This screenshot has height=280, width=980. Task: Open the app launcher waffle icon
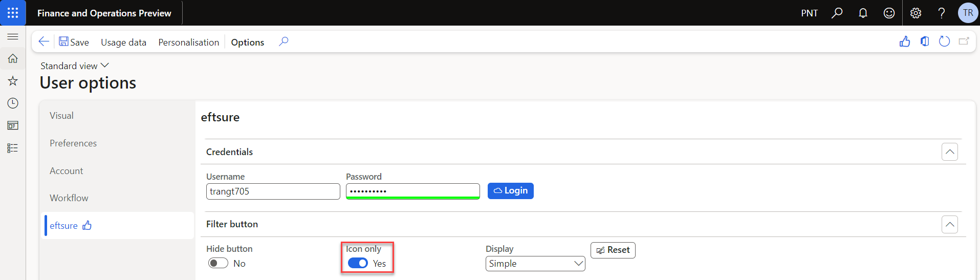point(13,13)
